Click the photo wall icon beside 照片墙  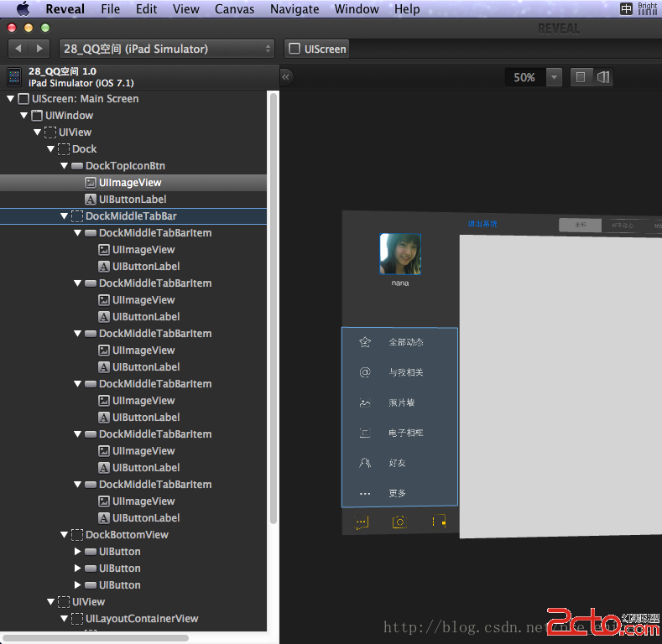[365, 402]
